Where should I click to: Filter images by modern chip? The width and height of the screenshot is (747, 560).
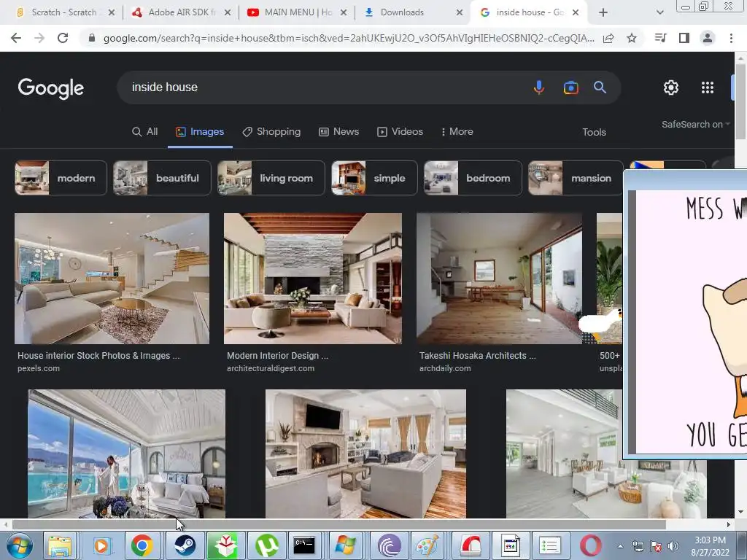coord(61,178)
